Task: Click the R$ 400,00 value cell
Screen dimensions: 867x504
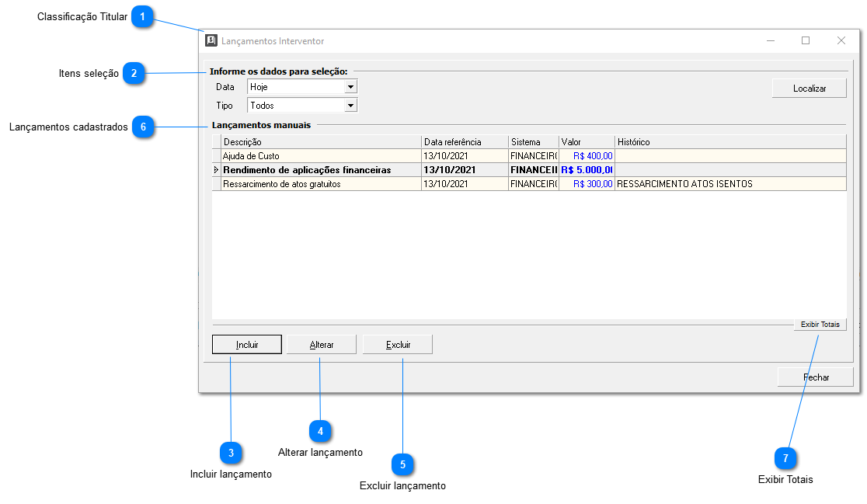Action: [x=587, y=156]
